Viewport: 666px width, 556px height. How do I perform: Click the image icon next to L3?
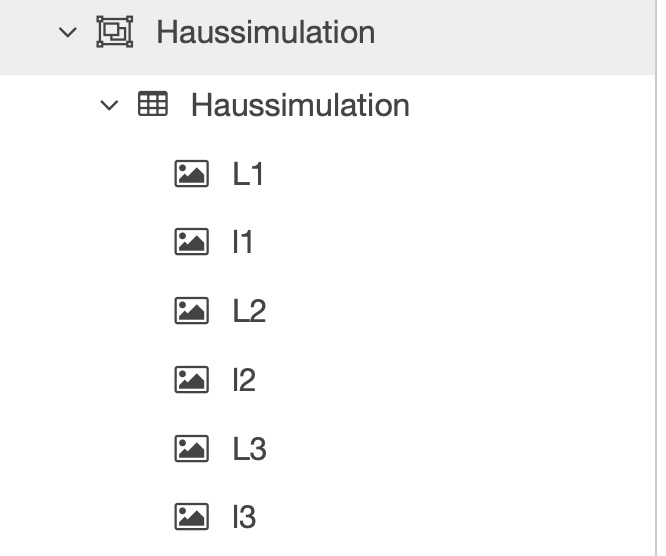[x=191, y=449]
